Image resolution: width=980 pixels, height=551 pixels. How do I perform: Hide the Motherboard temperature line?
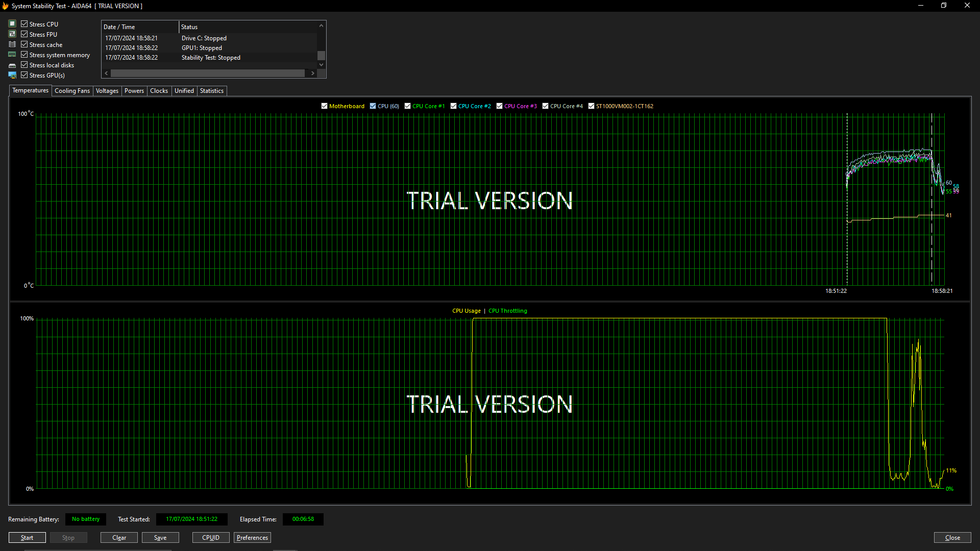(324, 106)
